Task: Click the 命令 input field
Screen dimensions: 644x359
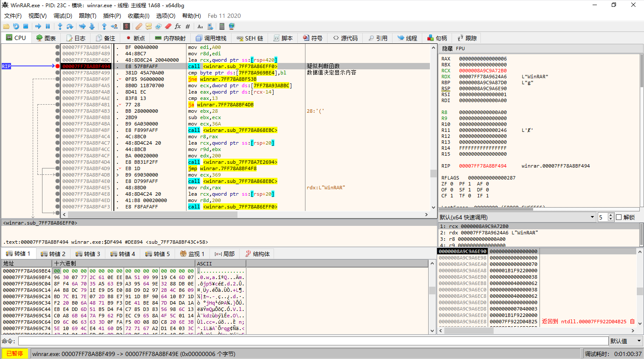Action: coord(313,341)
